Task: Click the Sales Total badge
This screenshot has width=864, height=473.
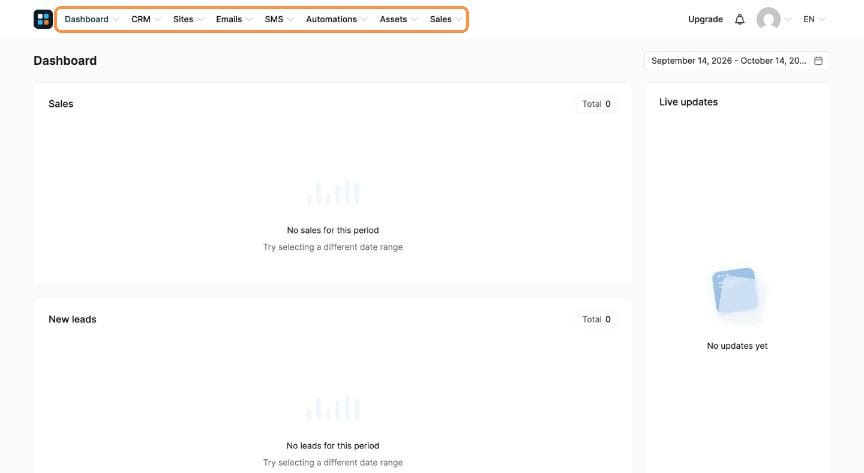Action: pos(596,104)
